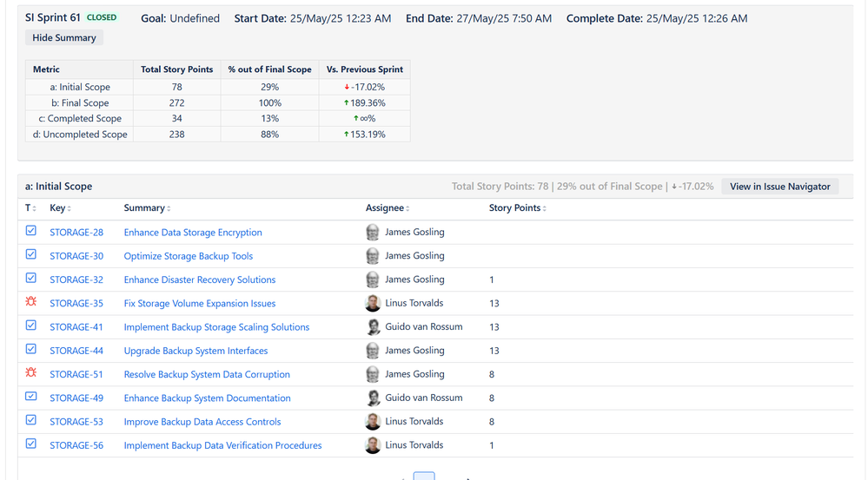Click Guido van Rossum avatar in STORAGE-49 row
868x480 pixels.
(373, 398)
